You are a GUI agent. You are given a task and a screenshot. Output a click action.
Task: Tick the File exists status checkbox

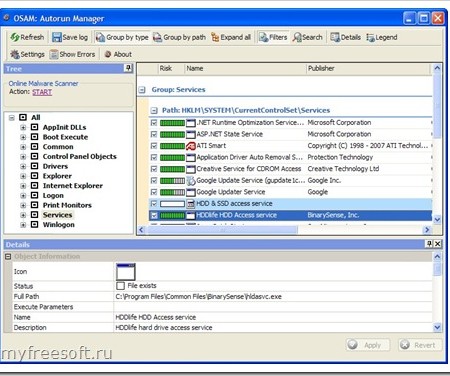click(x=120, y=286)
